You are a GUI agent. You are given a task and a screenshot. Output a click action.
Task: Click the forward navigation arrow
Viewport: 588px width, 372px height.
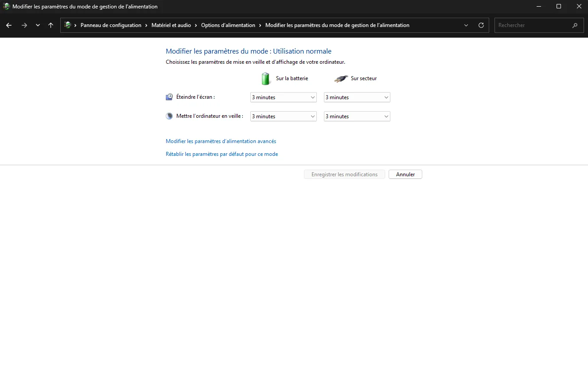(24, 25)
